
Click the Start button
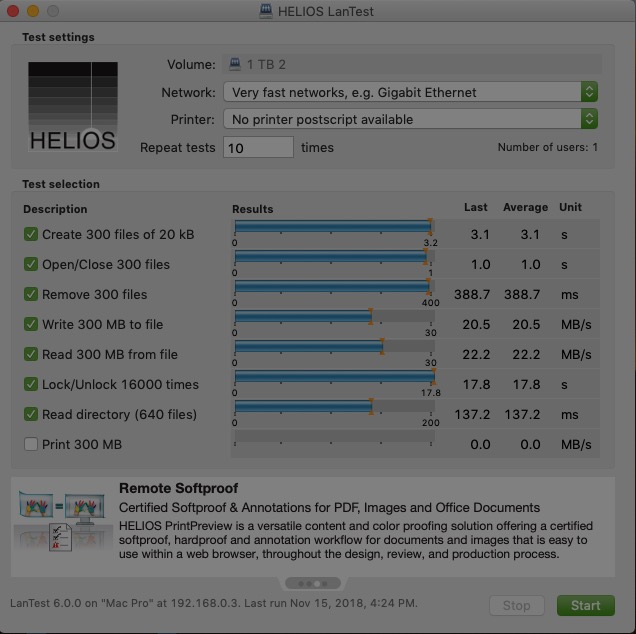pos(586,605)
